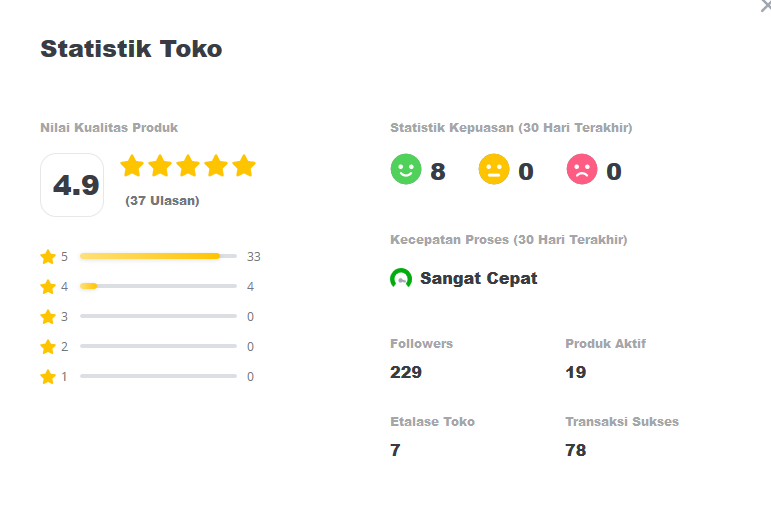Click the 4-star rating progress bar
This screenshot has width=771, height=512.
point(158,287)
